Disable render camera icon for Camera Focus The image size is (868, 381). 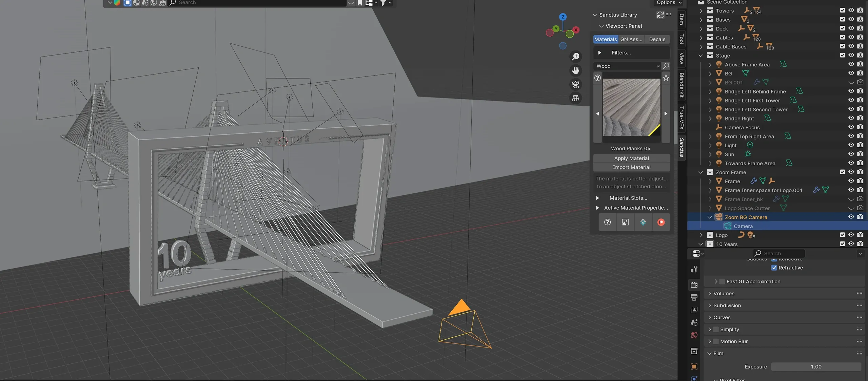pyautogui.click(x=860, y=127)
